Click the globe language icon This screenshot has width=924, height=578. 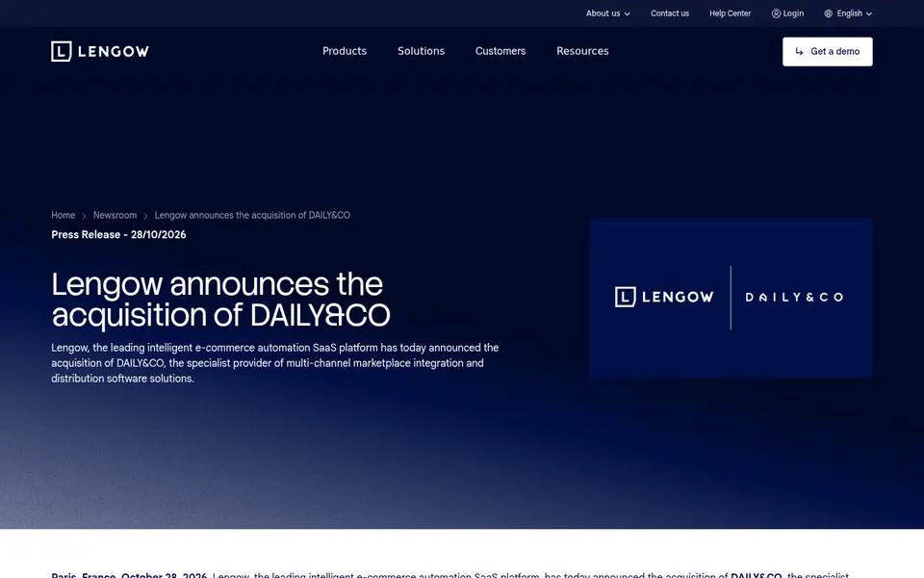pyautogui.click(x=828, y=13)
